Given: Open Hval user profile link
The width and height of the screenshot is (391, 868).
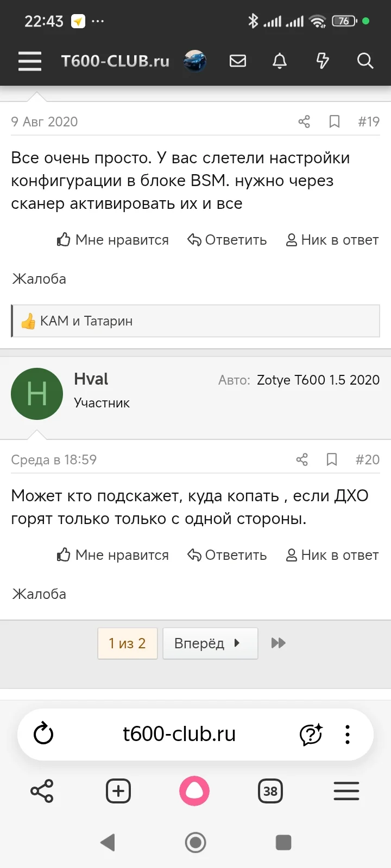Looking at the screenshot, I should pyautogui.click(x=91, y=379).
